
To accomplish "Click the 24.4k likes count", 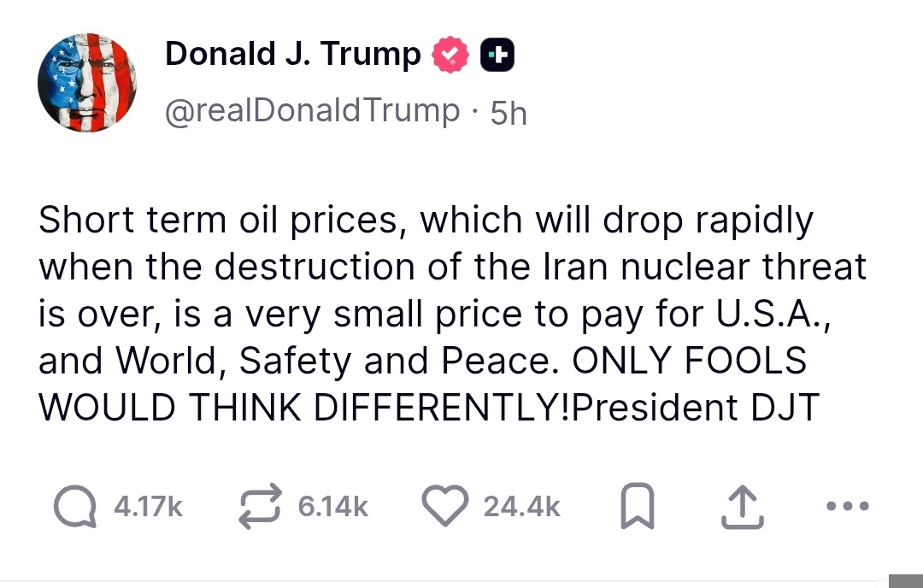I will (x=522, y=508).
